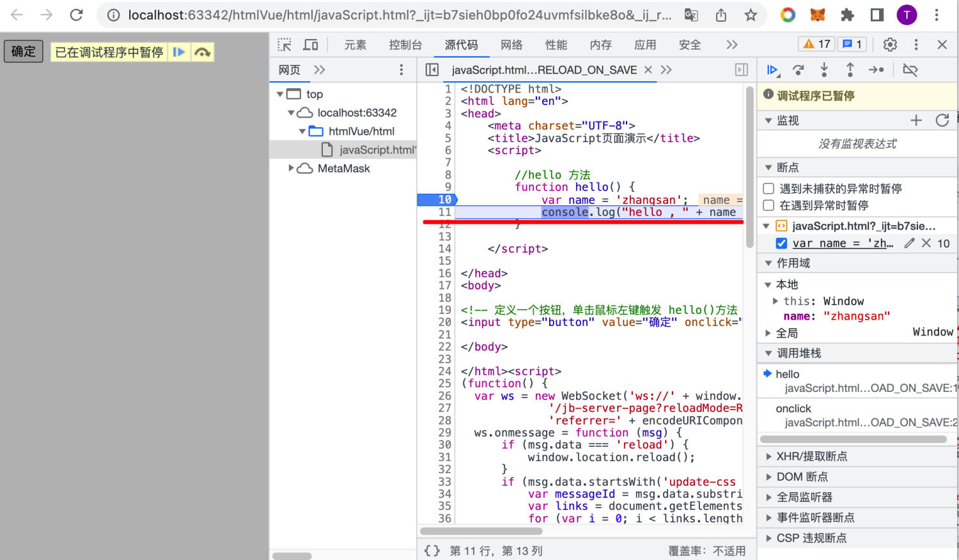Add a watch expression with plus icon
The width and height of the screenshot is (959, 560).
point(916,120)
